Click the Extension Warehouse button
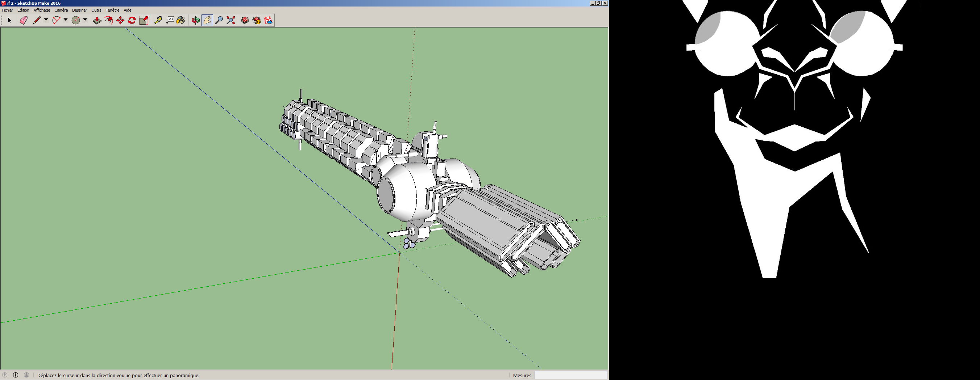 [x=257, y=21]
